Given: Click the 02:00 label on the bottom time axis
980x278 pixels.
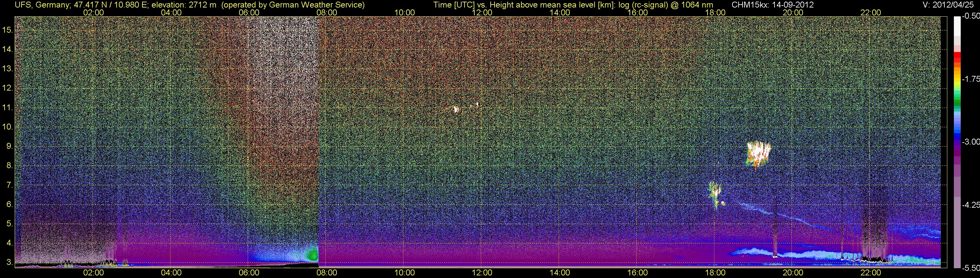Looking at the screenshot, I should coord(93,273).
